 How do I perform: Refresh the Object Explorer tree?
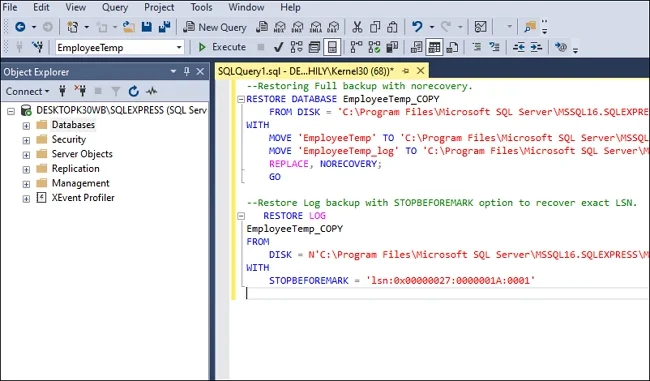point(133,91)
